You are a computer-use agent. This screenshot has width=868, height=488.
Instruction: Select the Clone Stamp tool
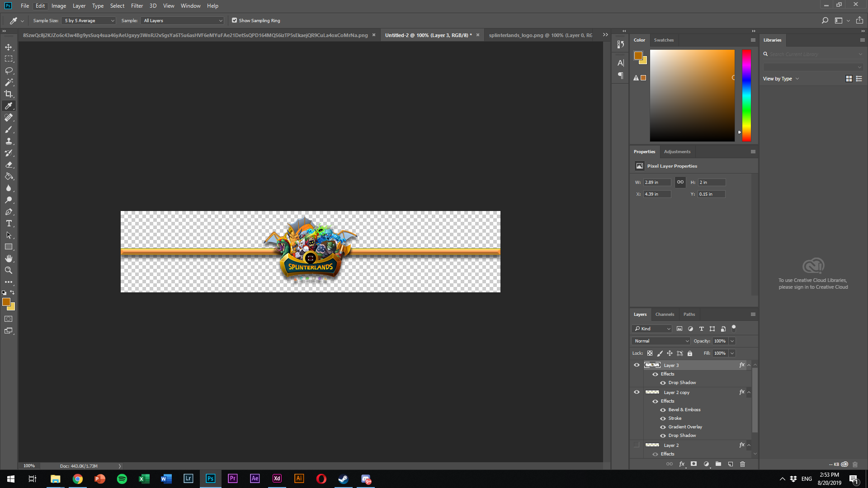point(9,141)
